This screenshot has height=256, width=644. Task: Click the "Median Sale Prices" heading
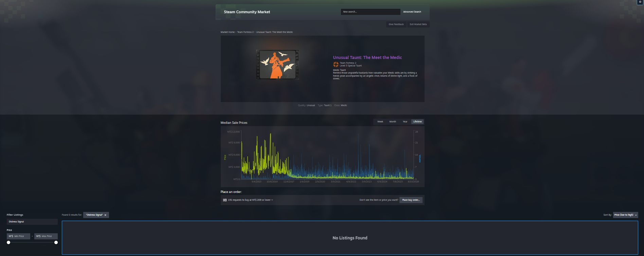coord(234,123)
